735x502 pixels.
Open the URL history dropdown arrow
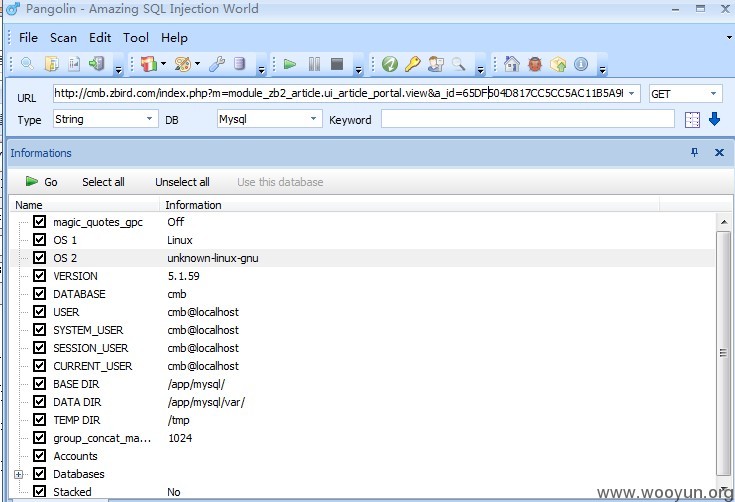[632, 93]
